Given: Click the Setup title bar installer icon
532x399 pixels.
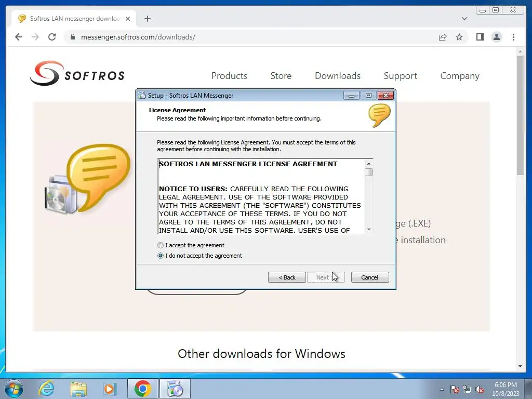Looking at the screenshot, I should (142, 96).
